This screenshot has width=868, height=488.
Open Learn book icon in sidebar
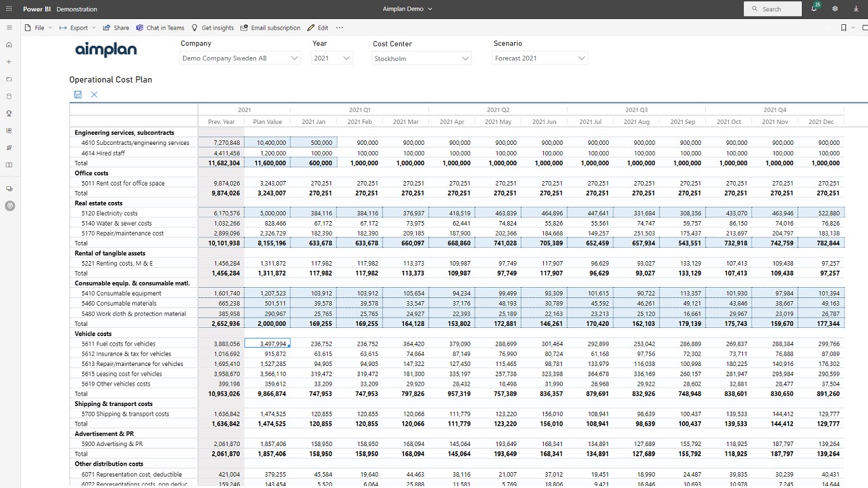point(9,165)
